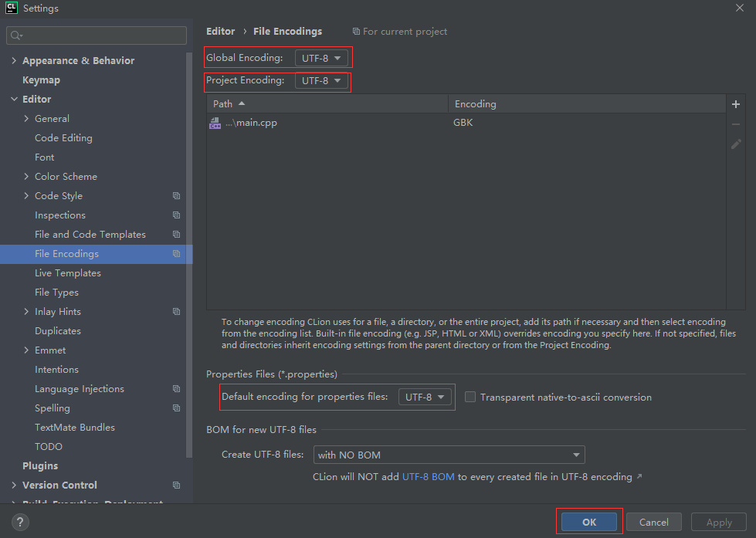Click GBK encoding cell for main.cpp
Screen dimensions: 756x538
point(463,123)
